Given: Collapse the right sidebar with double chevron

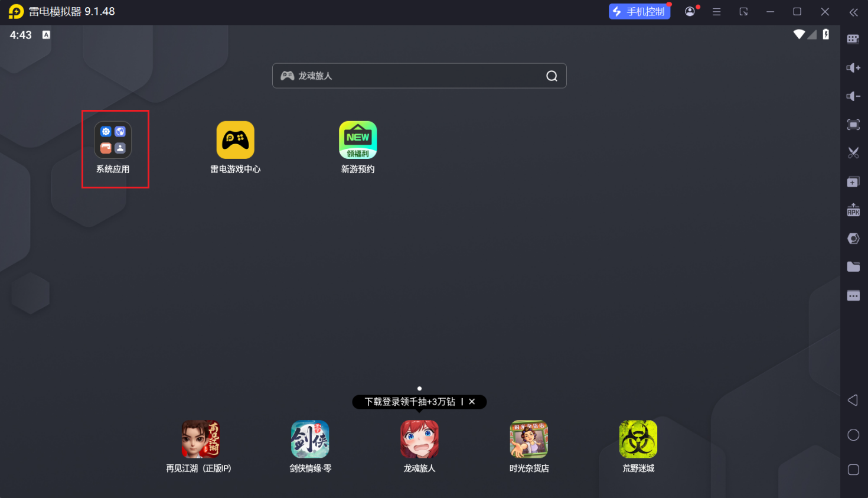Looking at the screenshot, I should tap(853, 12).
